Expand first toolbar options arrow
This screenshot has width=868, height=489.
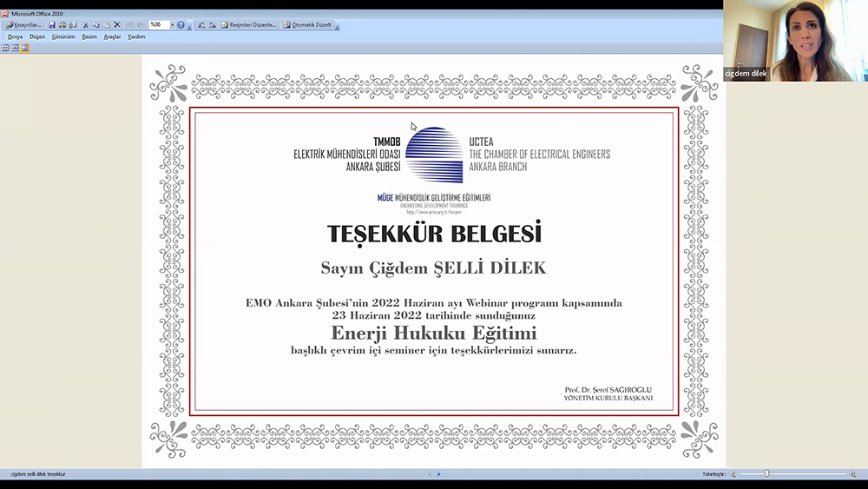(x=189, y=27)
